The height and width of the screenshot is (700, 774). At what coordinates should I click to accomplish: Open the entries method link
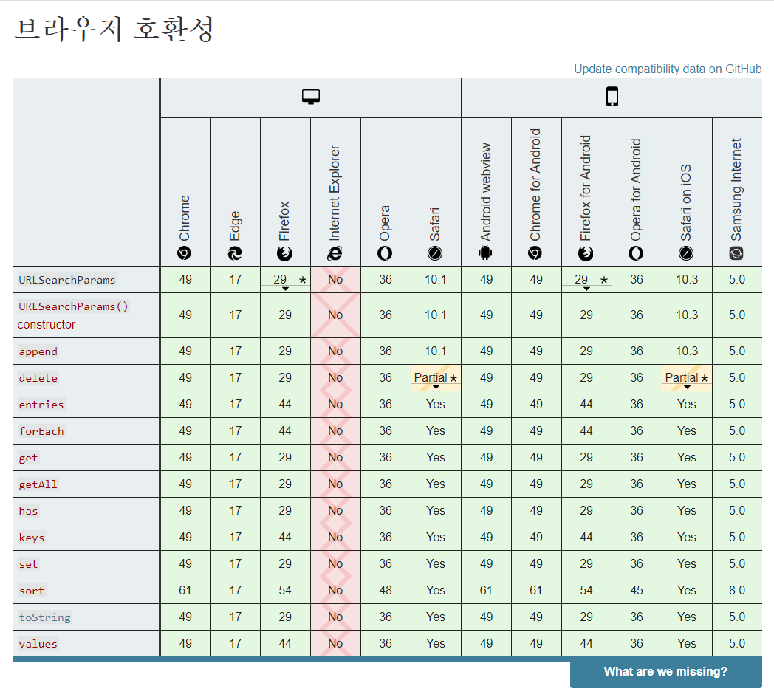pos(41,405)
